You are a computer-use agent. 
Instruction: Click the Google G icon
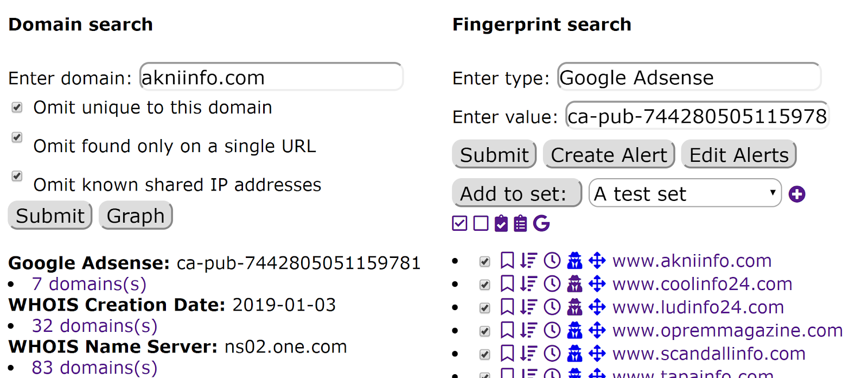point(541,223)
